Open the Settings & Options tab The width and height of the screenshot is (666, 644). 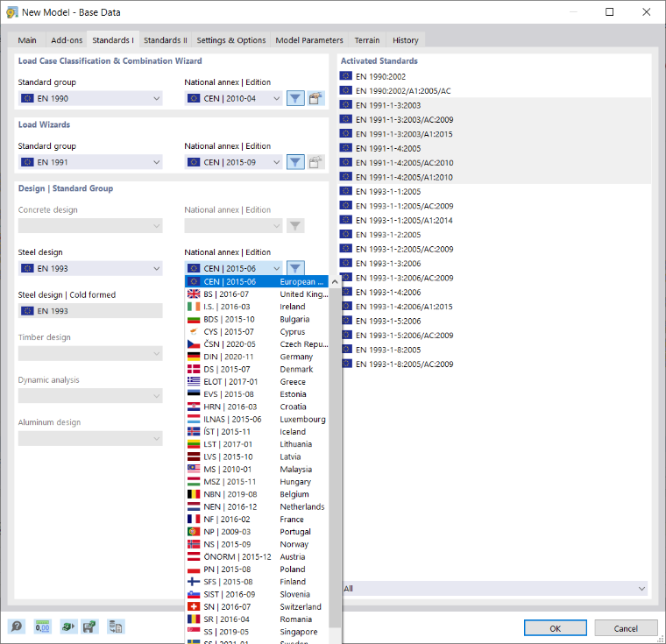[231, 40]
